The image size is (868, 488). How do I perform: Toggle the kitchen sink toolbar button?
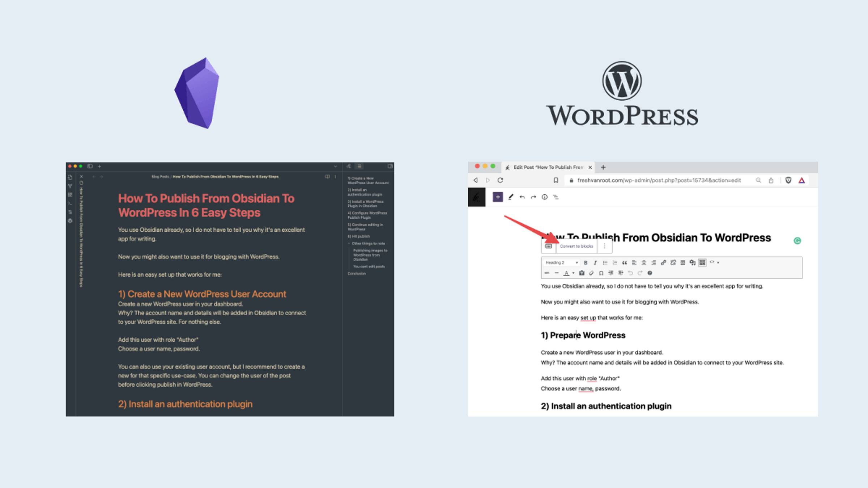[702, 263]
